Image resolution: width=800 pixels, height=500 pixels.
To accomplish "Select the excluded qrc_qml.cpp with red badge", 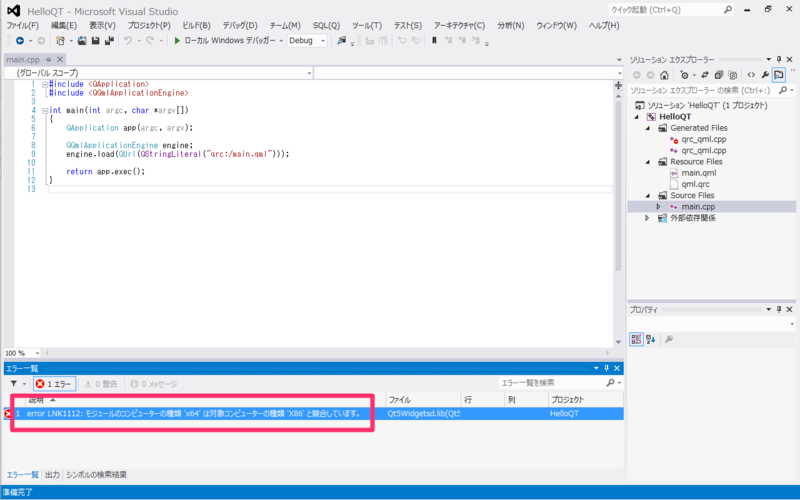I will tap(704, 139).
